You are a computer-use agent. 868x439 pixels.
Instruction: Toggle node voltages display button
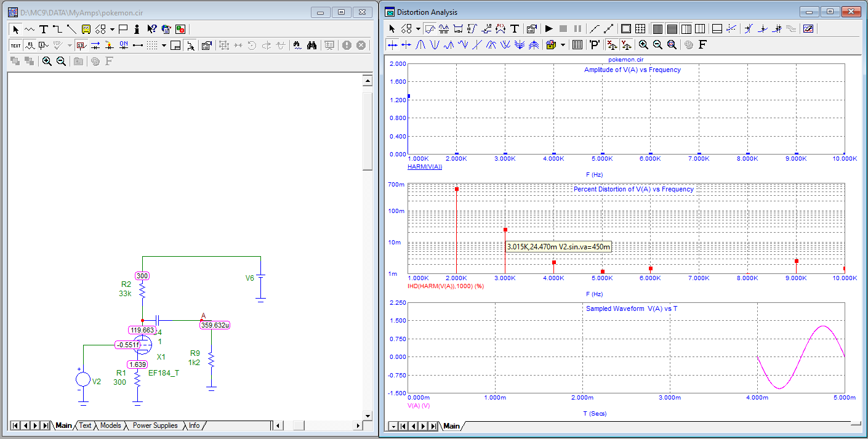[x=81, y=45]
